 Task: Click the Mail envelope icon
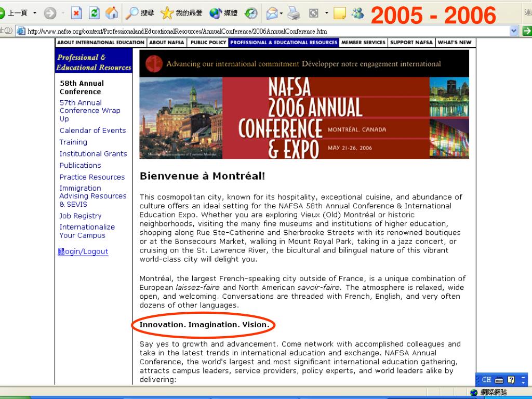point(272,13)
